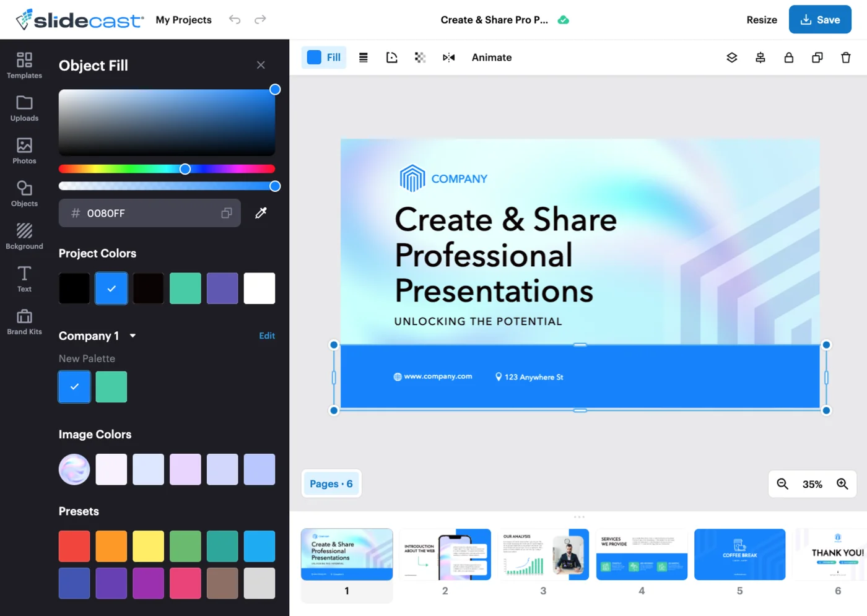Select the Objects sidebar icon
Screen dimensions: 867x616
[x=24, y=193]
